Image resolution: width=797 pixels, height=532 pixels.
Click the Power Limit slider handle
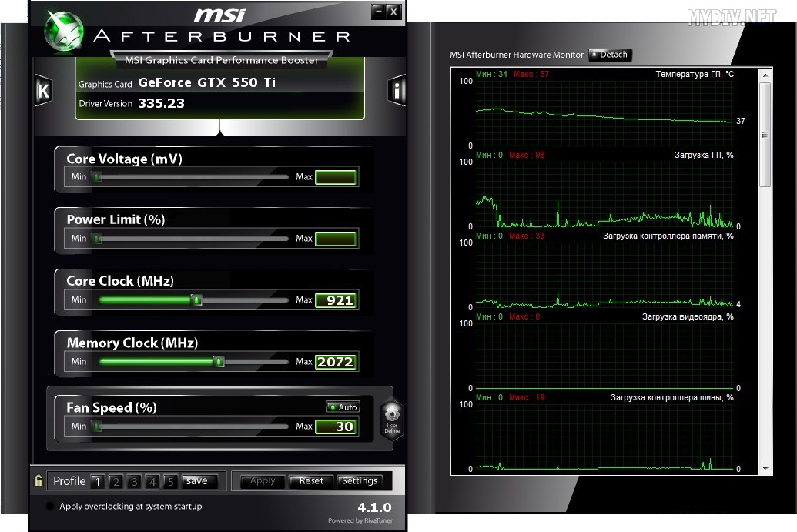[98, 239]
